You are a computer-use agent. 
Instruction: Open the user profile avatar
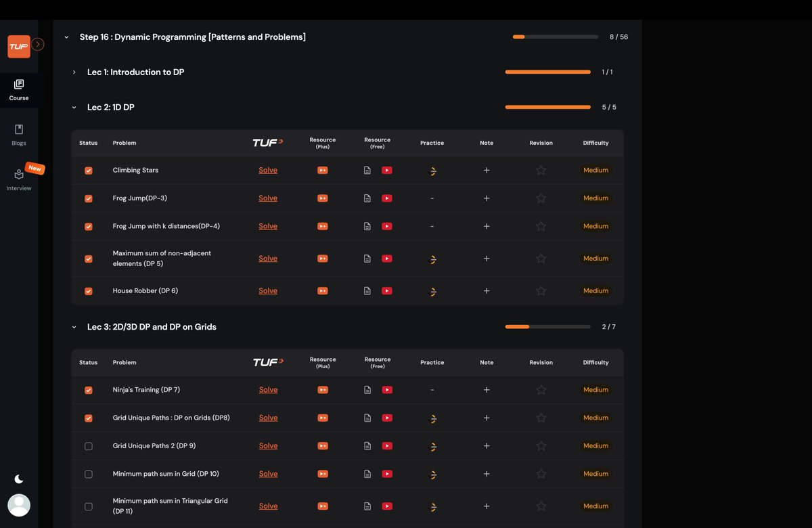coord(19,505)
